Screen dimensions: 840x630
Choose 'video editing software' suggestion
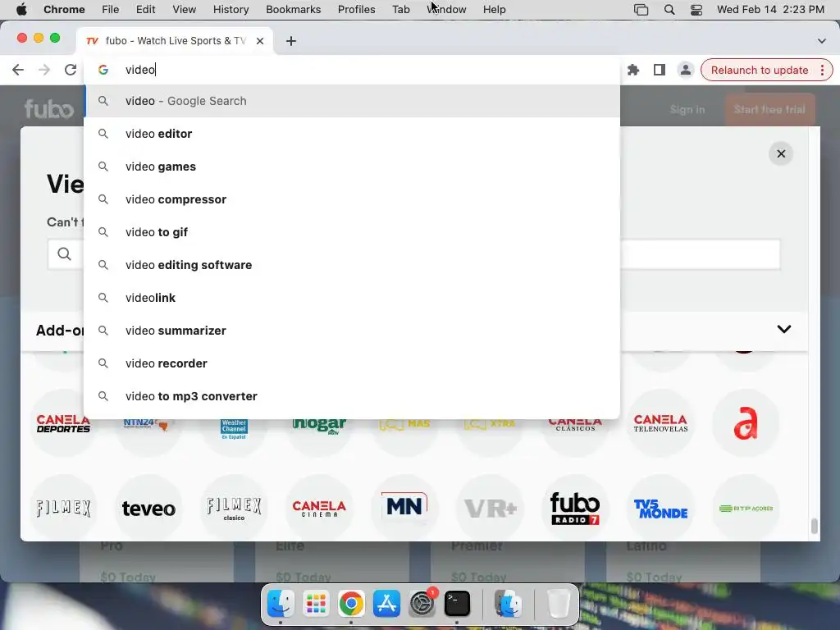(352, 265)
